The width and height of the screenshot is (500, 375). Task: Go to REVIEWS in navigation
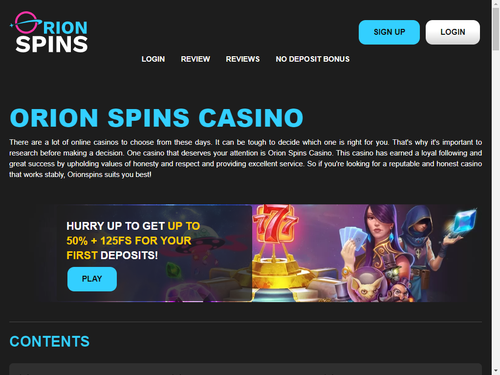[x=243, y=59]
